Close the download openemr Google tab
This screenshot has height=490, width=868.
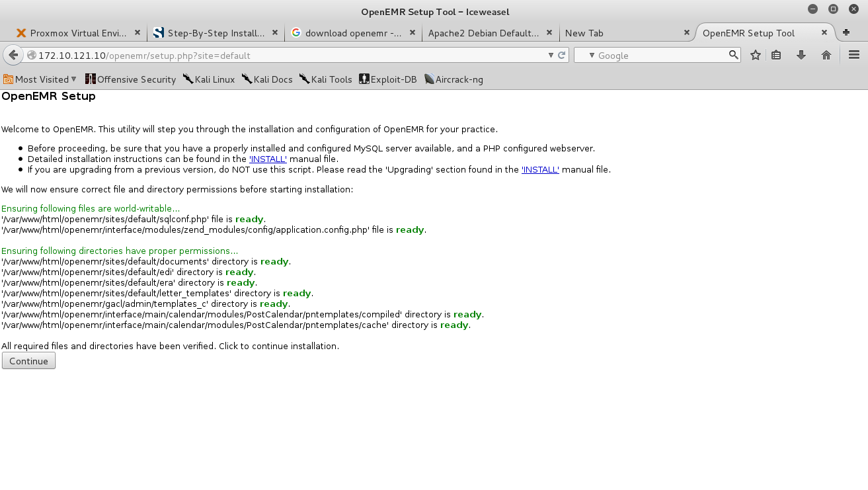(413, 32)
